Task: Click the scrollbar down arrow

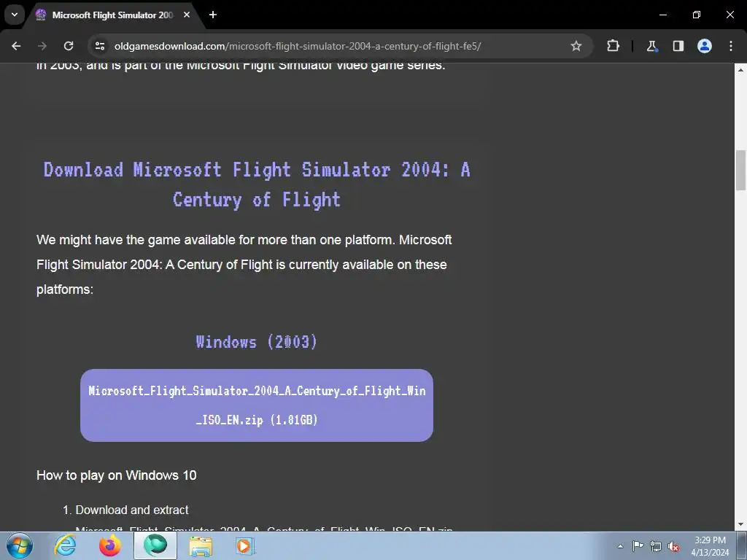Action: pos(740,525)
